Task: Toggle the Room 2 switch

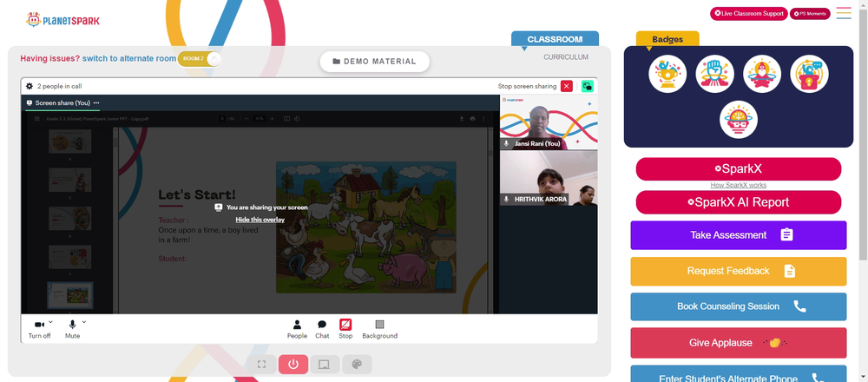Action: click(x=200, y=59)
